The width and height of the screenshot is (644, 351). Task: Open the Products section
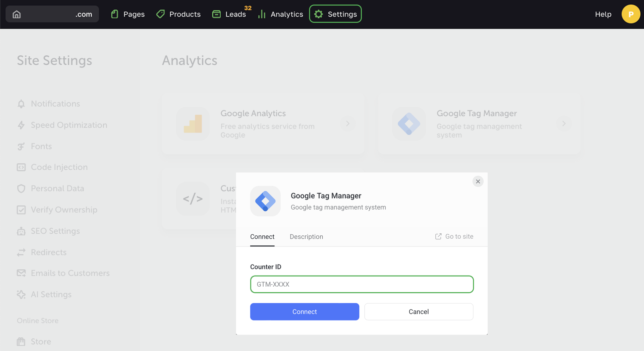pyautogui.click(x=178, y=14)
